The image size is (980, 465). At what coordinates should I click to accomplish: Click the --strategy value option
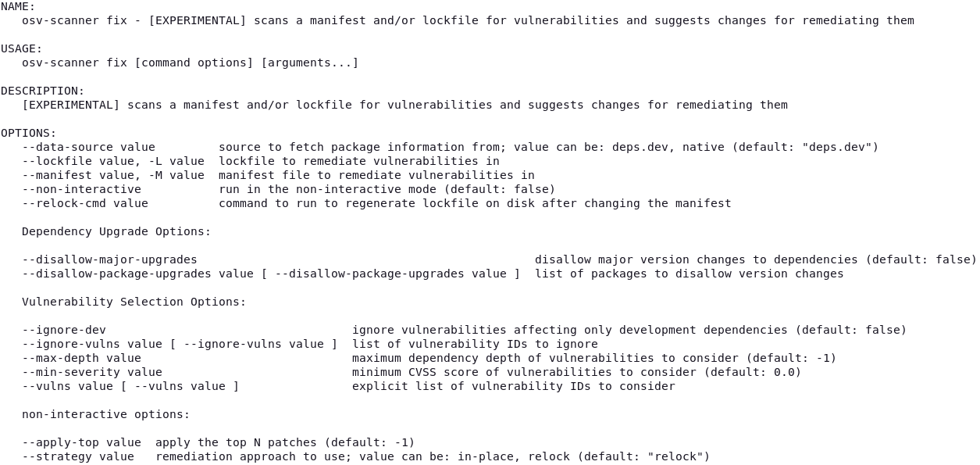(x=78, y=456)
